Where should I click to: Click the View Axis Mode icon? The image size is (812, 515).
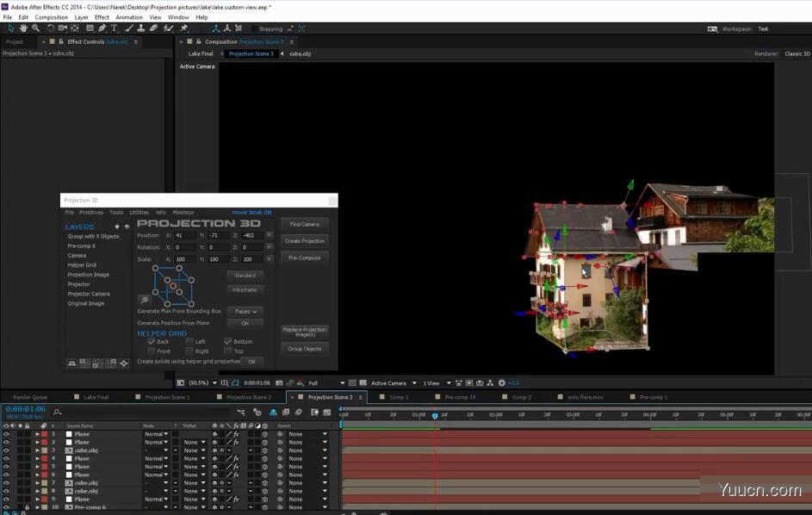point(239,28)
